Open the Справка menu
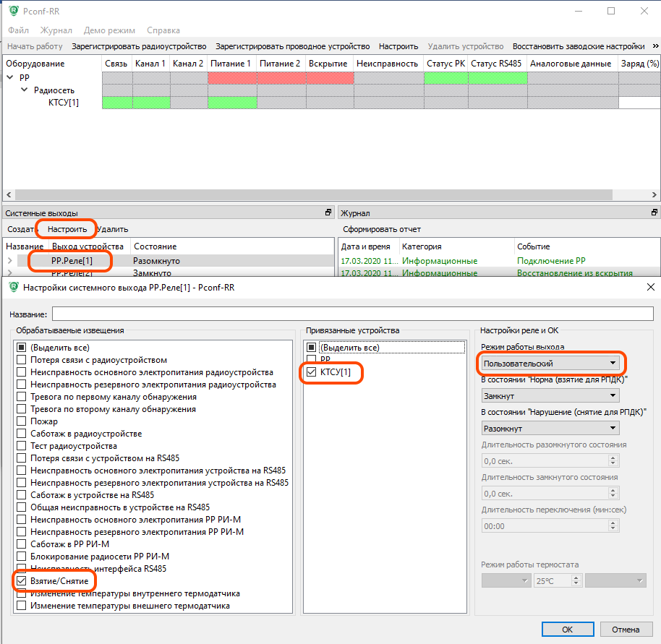 (163, 30)
